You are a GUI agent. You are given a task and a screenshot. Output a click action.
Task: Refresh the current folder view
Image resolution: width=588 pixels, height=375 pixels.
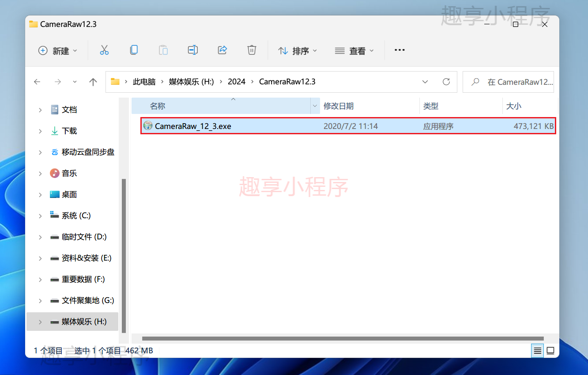click(x=446, y=82)
